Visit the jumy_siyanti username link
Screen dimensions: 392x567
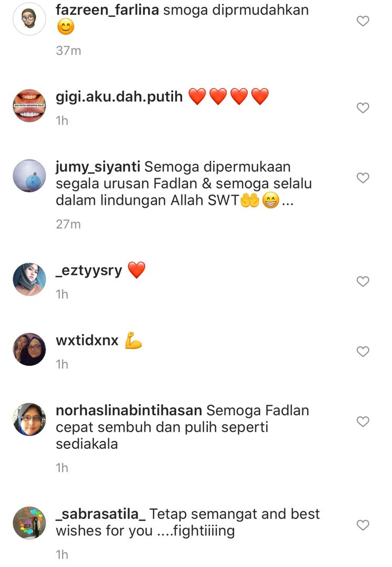click(x=98, y=167)
